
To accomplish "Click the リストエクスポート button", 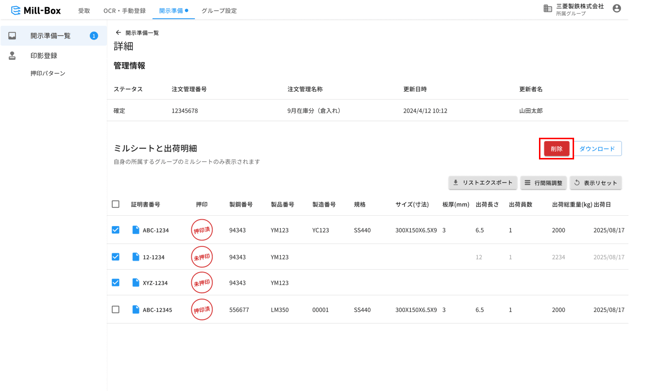I will pyautogui.click(x=483, y=183).
